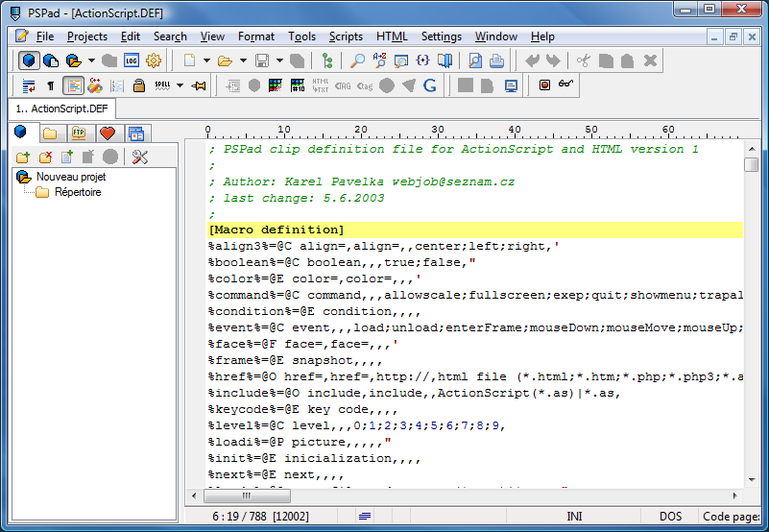Start macro recording with red record icon
769x532 pixels.
point(544,85)
